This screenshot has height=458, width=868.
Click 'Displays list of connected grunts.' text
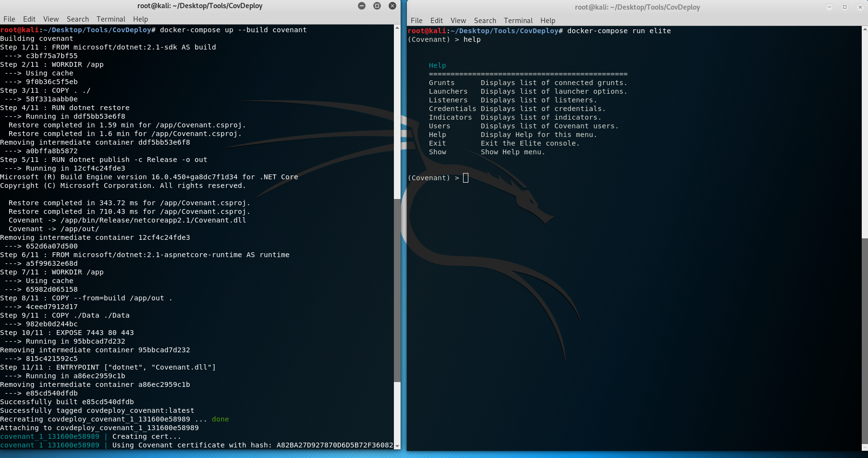point(554,83)
